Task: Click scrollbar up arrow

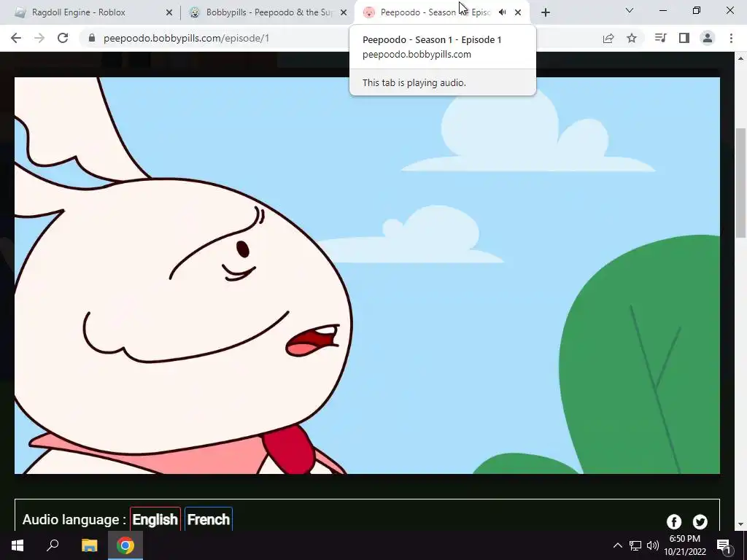Action: tap(741, 58)
